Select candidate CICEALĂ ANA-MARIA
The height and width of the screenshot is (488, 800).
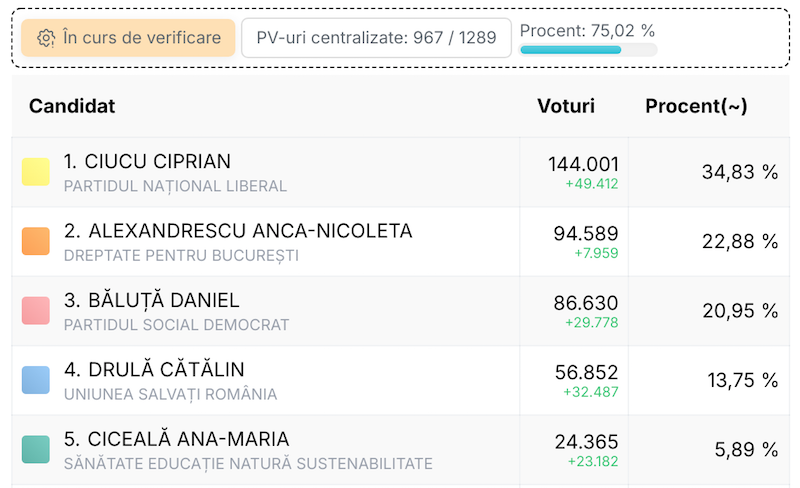[176, 439]
